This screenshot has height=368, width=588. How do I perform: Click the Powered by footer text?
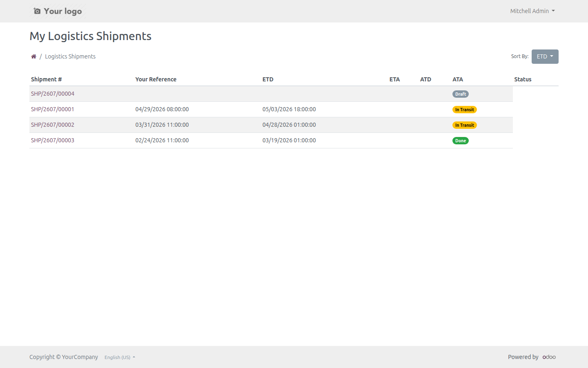pyautogui.click(x=523, y=357)
